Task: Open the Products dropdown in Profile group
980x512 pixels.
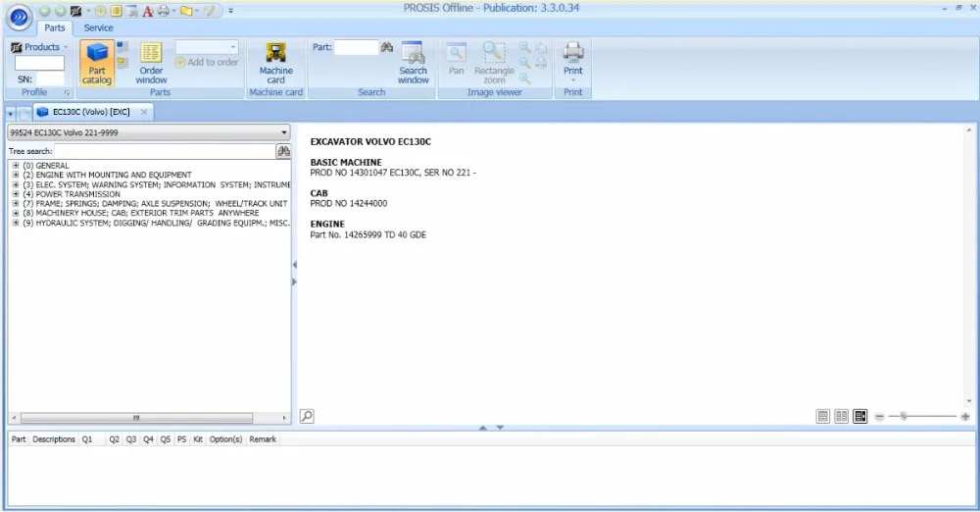Action: (39, 47)
